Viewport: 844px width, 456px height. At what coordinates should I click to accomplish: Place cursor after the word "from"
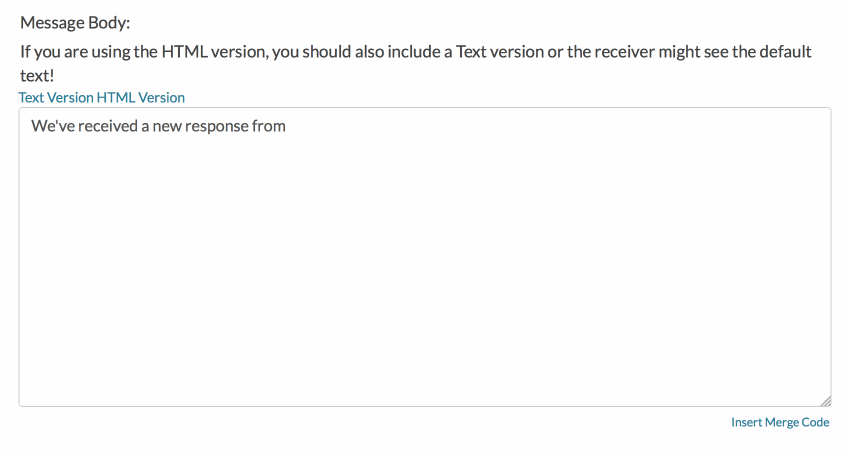288,126
